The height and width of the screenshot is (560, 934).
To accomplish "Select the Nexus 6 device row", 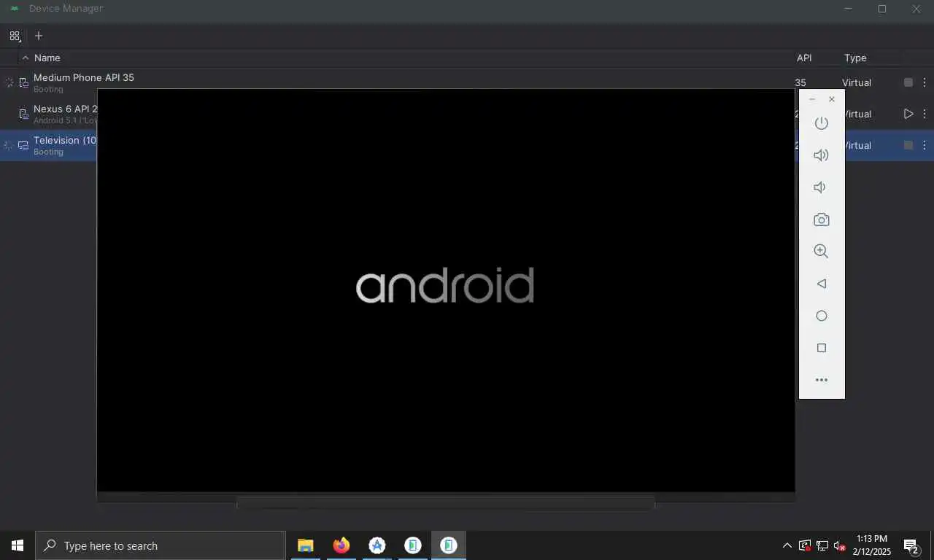I will coord(467,114).
